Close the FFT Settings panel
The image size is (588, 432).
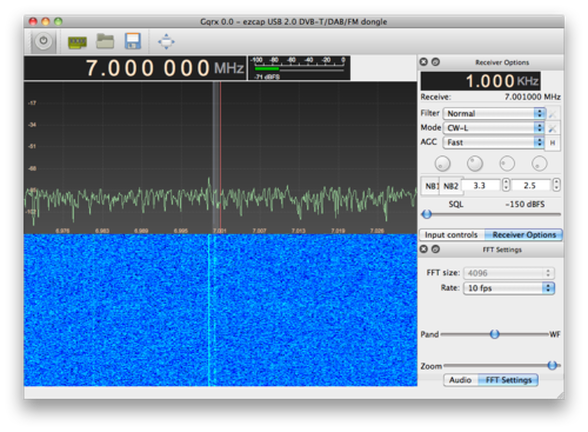click(x=424, y=249)
